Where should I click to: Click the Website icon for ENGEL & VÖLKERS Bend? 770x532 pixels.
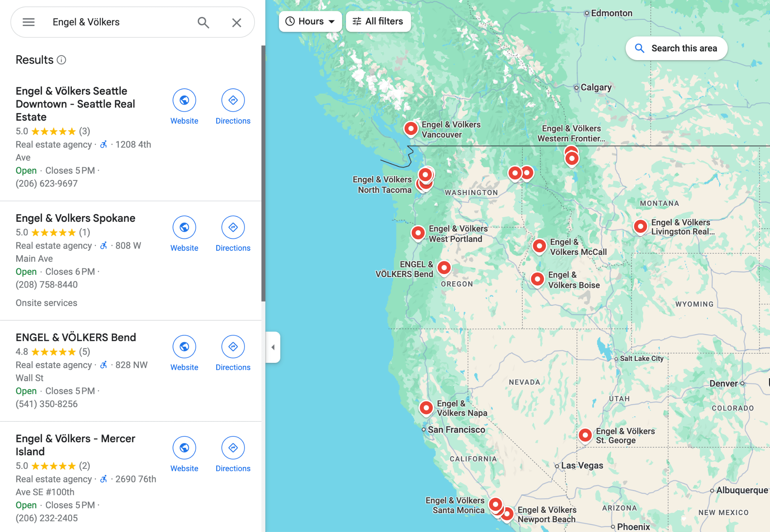pyautogui.click(x=184, y=345)
